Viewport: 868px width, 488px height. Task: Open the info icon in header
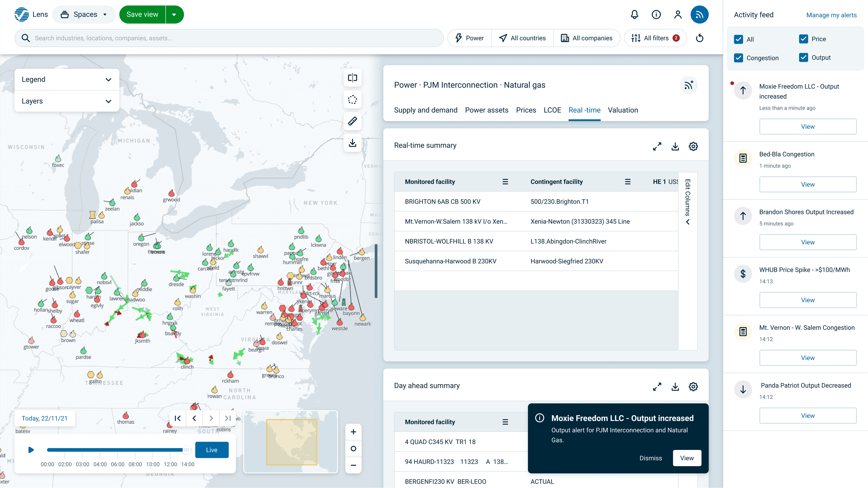[x=656, y=14]
